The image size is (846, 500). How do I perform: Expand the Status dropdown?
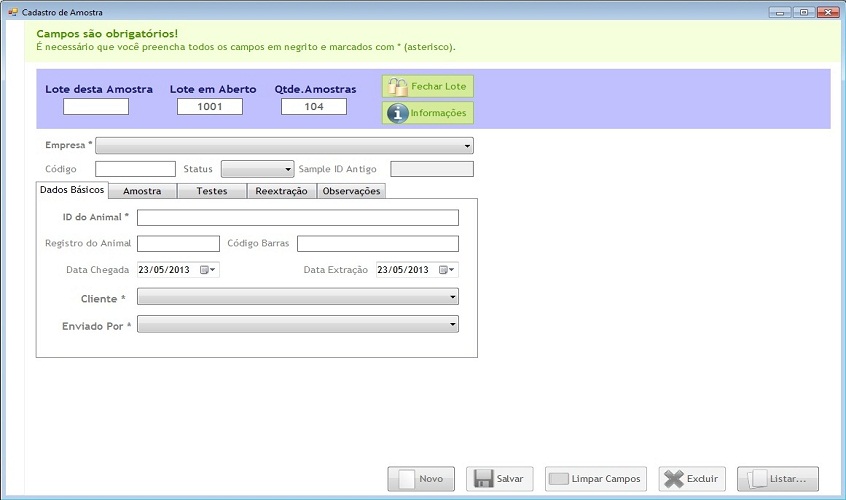[288, 169]
